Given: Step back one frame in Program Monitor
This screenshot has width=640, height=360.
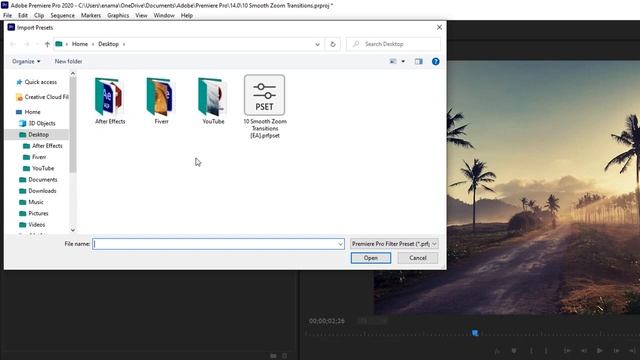Looking at the screenshot, I should point(584,351).
